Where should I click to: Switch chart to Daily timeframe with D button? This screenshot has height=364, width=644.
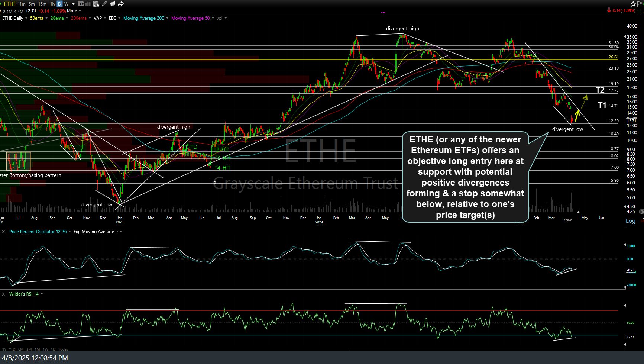pos(59,4)
